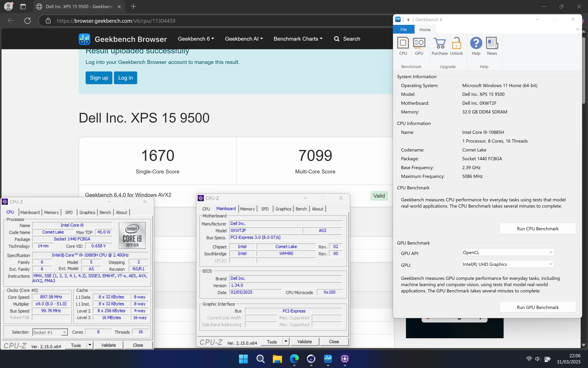The height and width of the screenshot is (368, 588).
Task: Click the Log in button
Action: point(125,78)
